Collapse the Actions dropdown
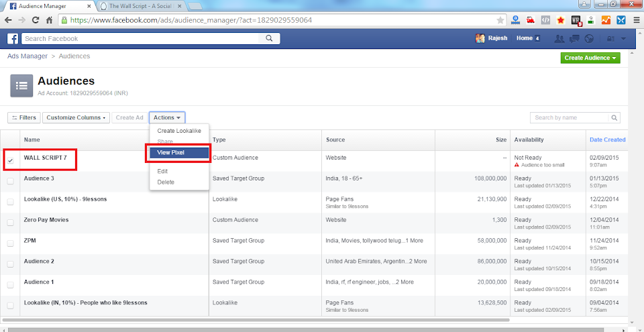 click(x=167, y=117)
